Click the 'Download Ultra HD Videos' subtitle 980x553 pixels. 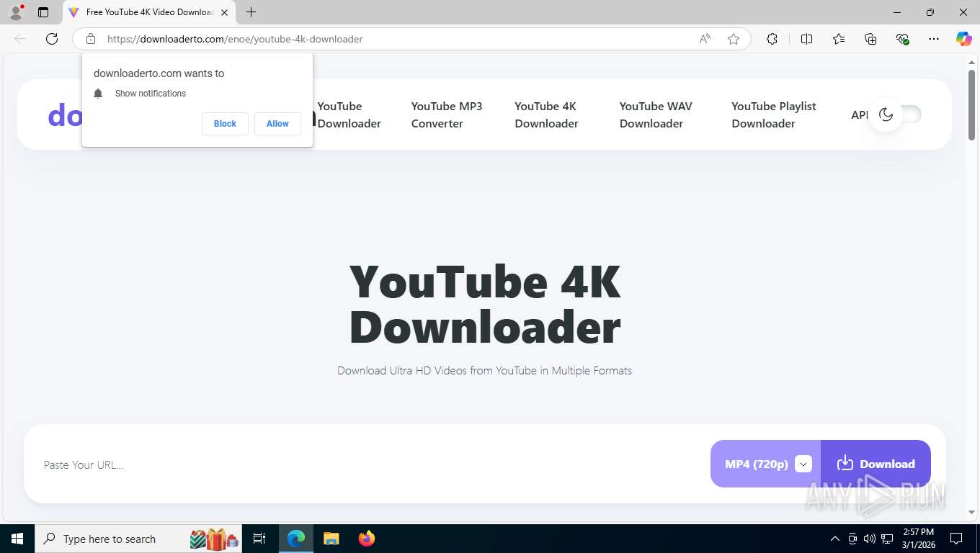point(484,371)
